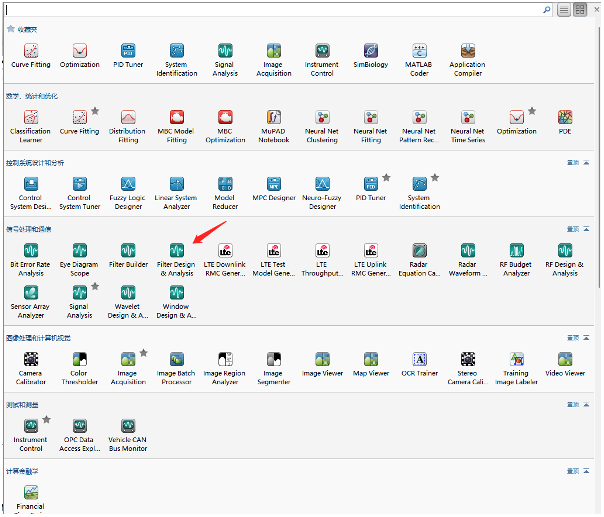Click the magnifier search button
The image size is (604, 517).
point(547,9)
